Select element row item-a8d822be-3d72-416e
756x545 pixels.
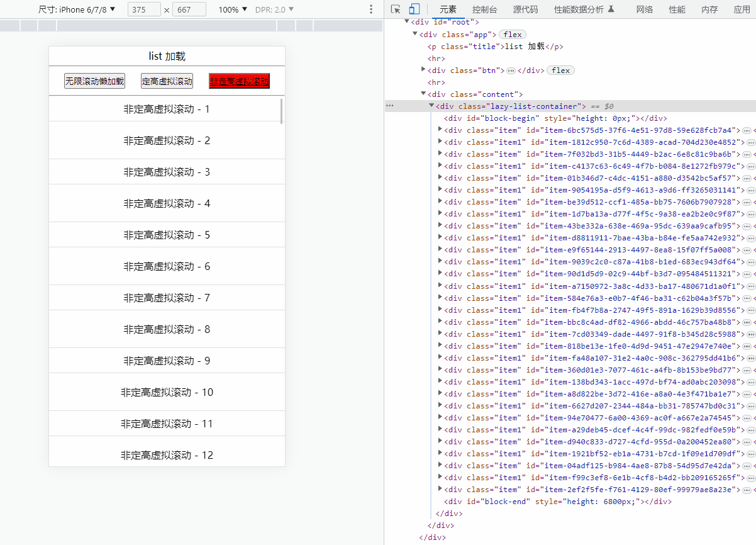coord(570,393)
